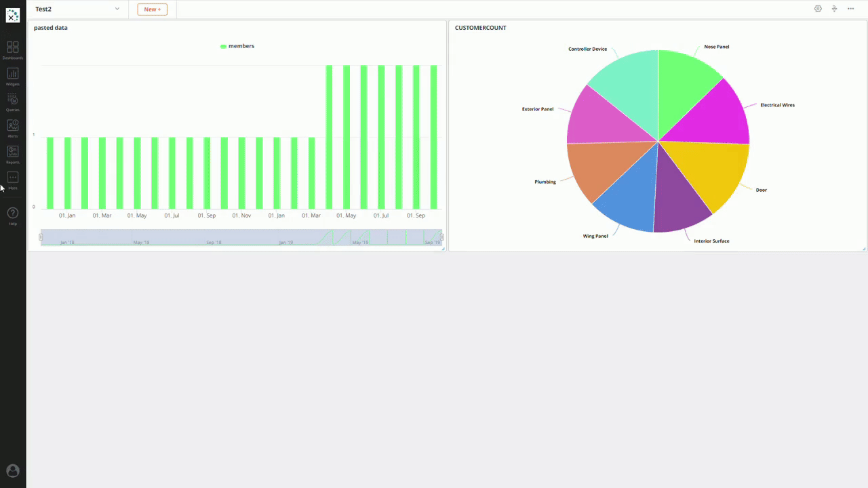Open the Dashboards section in sidebar

[x=13, y=48]
